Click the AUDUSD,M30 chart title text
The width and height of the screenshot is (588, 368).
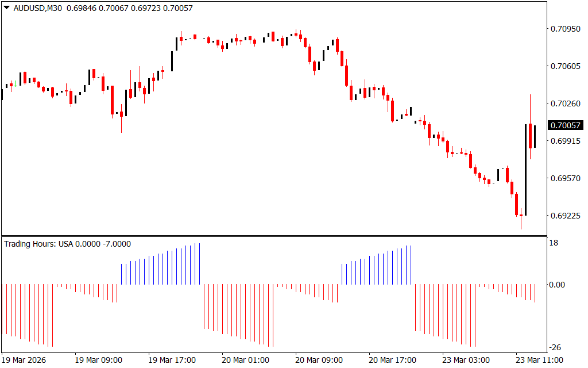click(x=38, y=7)
